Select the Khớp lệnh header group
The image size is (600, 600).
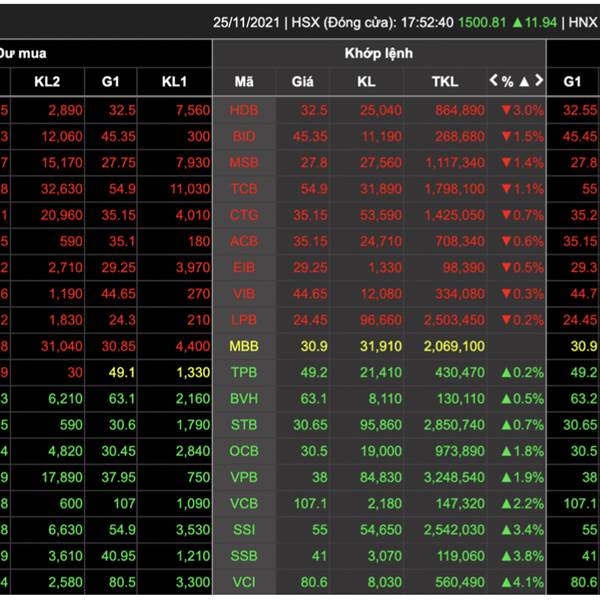click(379, 54)
